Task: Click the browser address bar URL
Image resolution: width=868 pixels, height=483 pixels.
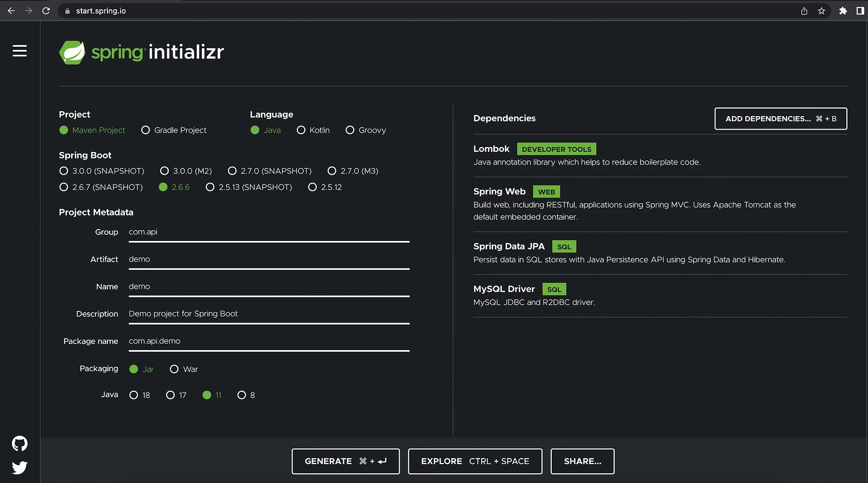Action: [x=101, y=11]
